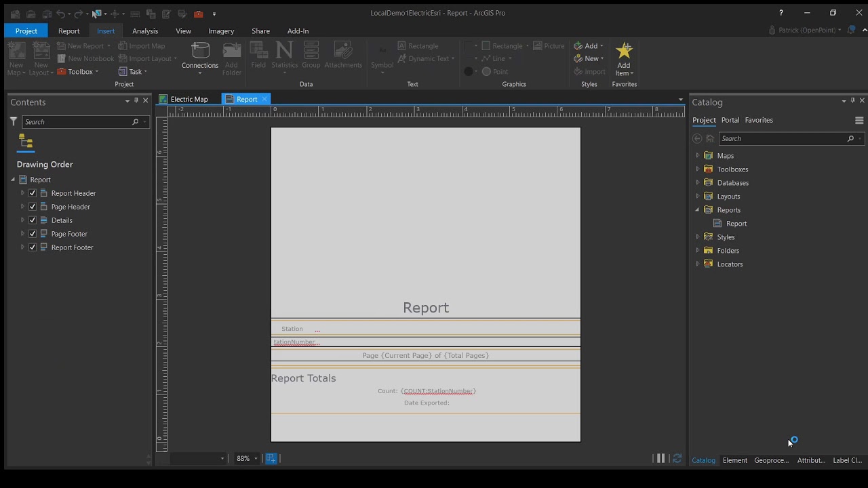Click the Undo arrow in quick access toolbar
868x488 pixels.
point(61,14)
